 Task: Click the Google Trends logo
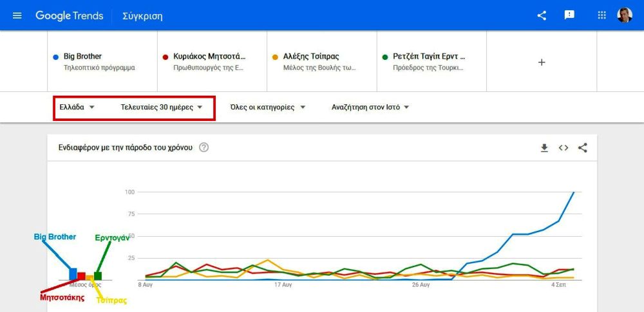pyautogui.click(x=70, y=15)
